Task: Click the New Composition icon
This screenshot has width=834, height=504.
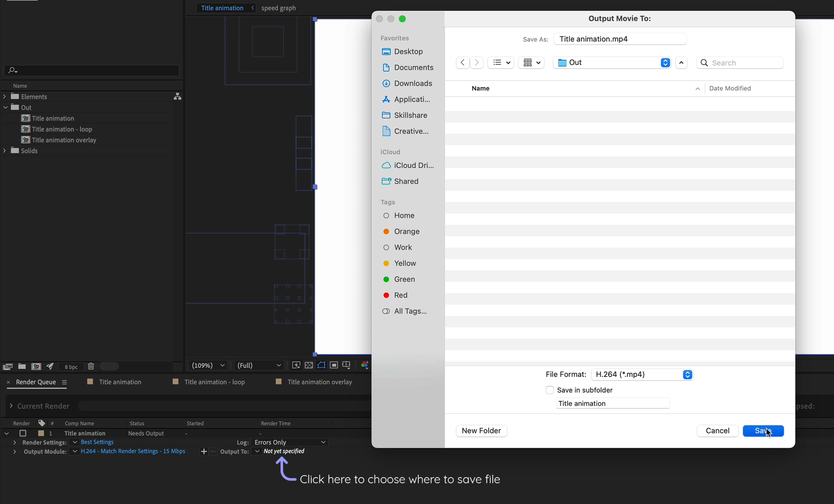Action: 36,366
